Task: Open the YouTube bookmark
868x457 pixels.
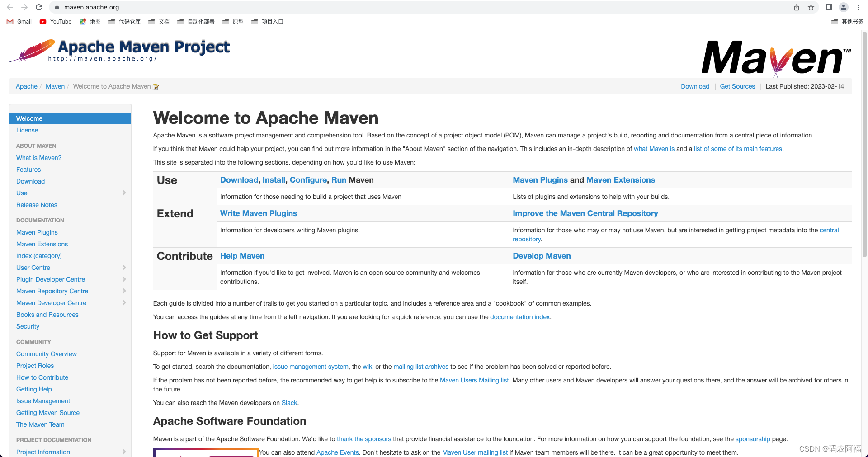Action: (x=56, y=22)
